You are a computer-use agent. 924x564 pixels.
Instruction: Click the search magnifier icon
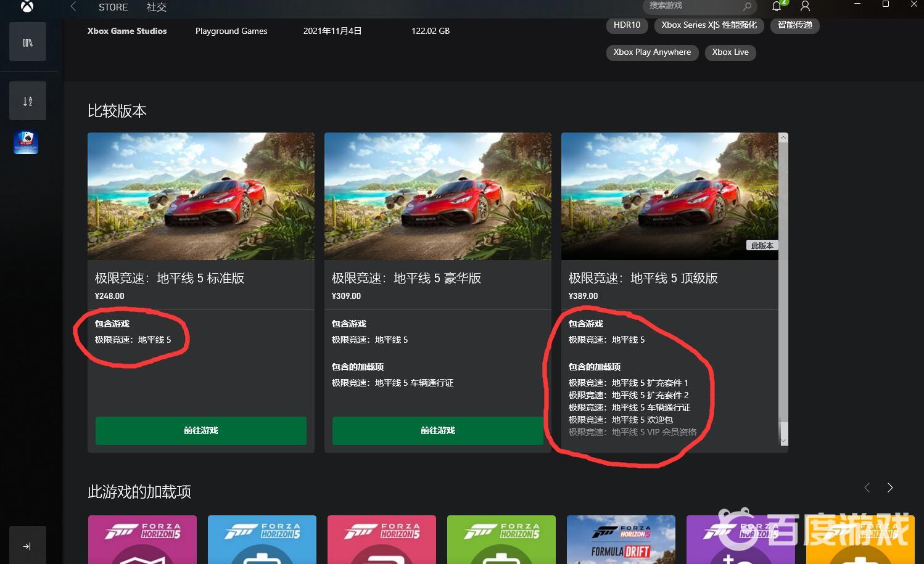(747, 7)
